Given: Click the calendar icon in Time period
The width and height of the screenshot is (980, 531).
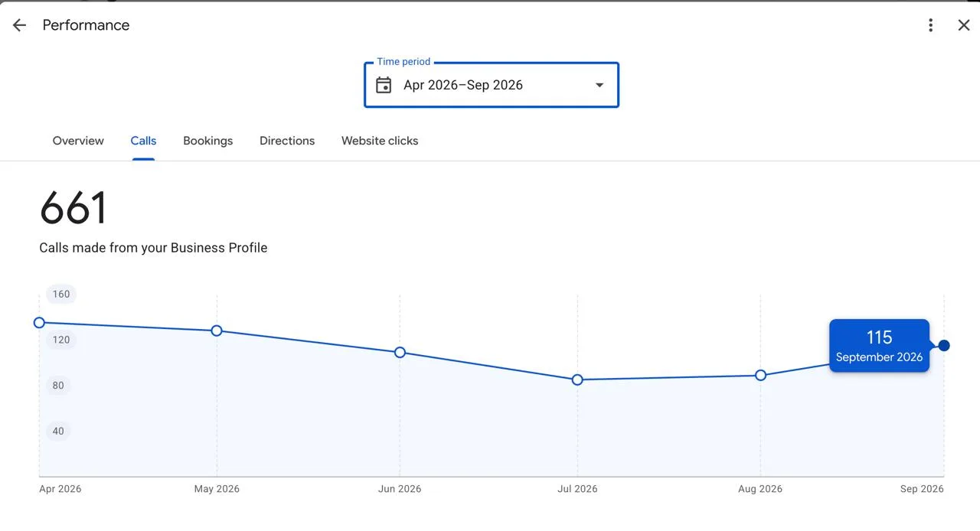Looking at the screenshot, I should click(x=384, y=85).
